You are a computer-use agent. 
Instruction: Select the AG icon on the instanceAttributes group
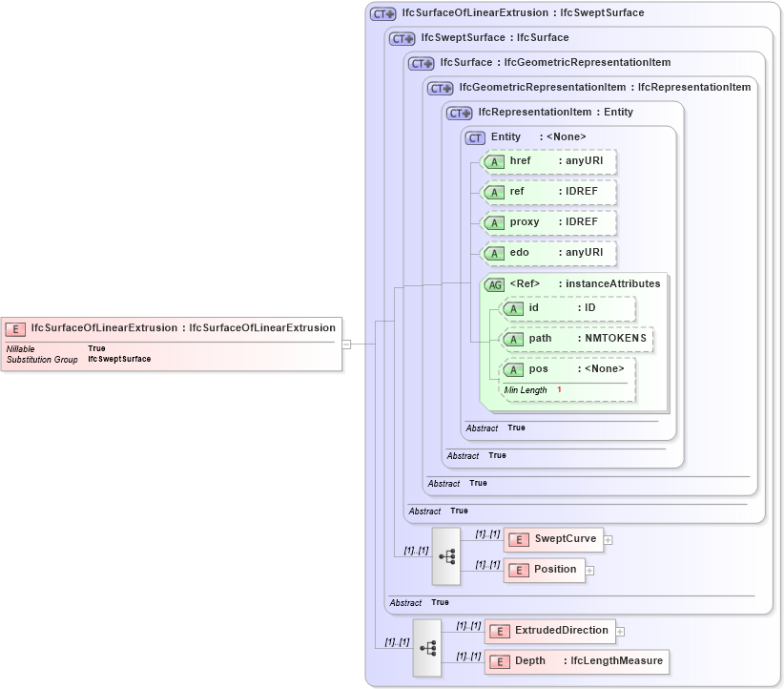495,283
